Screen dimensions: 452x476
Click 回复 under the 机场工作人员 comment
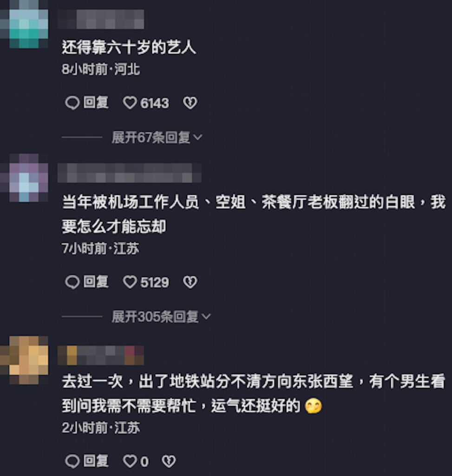[96, 282]
